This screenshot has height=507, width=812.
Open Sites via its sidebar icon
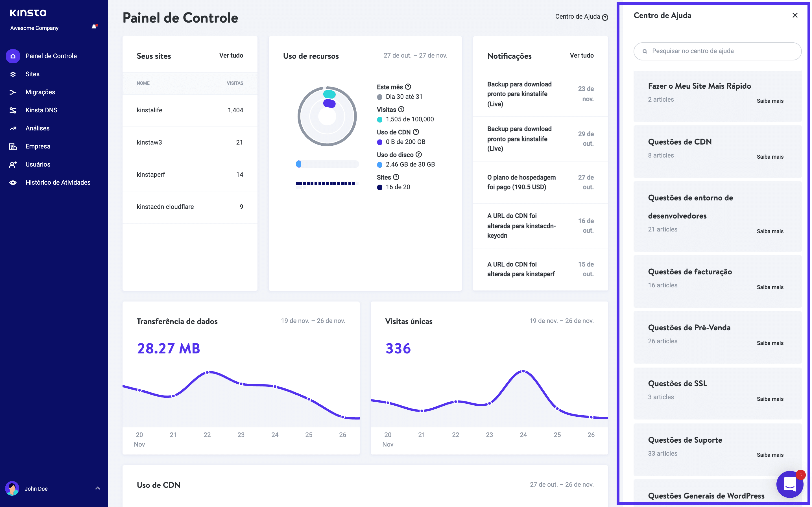pos(13,74)
